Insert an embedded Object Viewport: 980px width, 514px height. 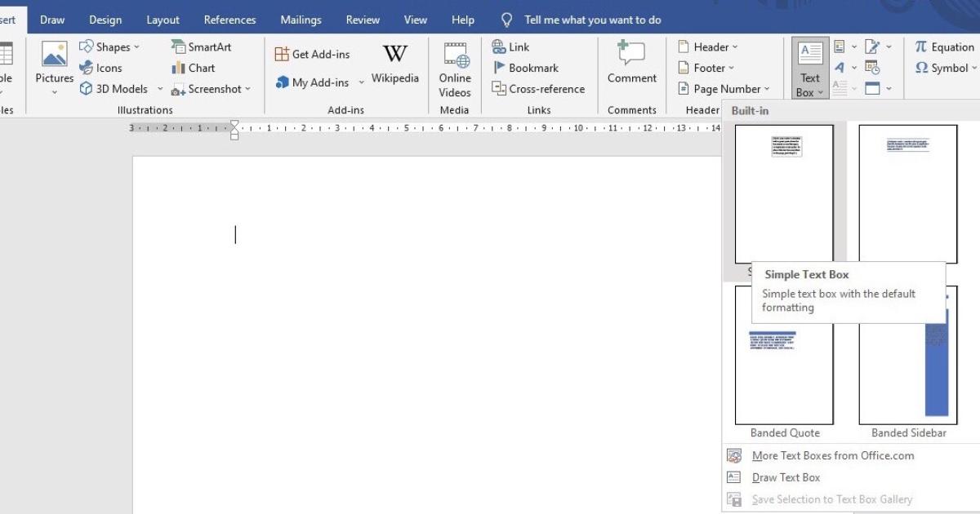click(872, 87)
